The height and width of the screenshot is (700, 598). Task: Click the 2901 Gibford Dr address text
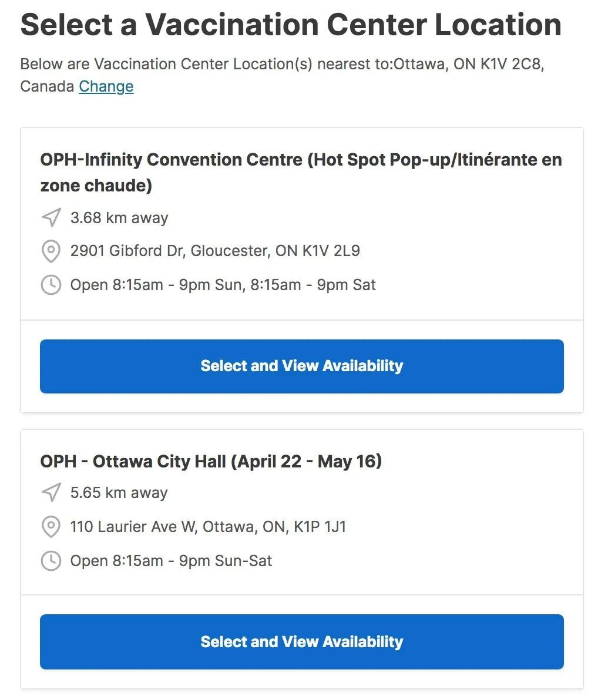pos(215,251)
